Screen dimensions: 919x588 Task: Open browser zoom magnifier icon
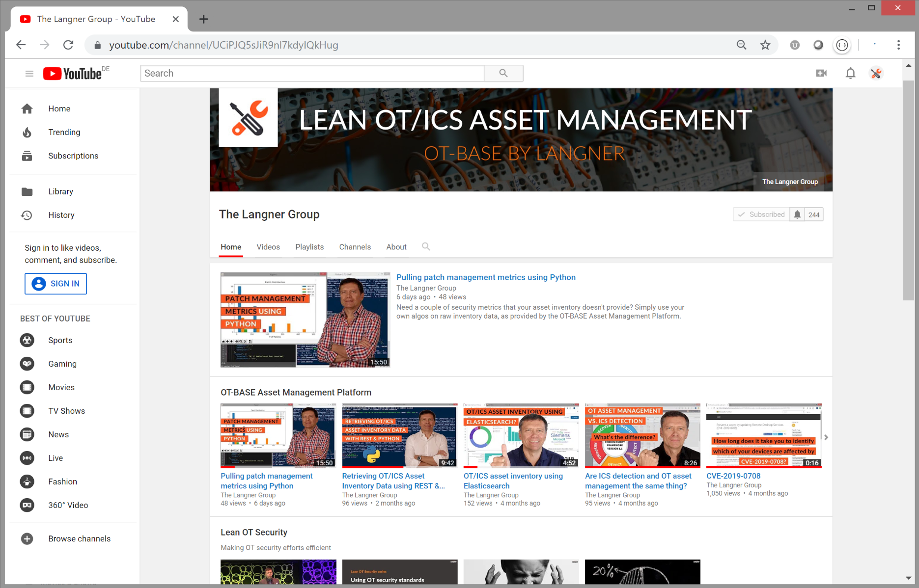coord(742,45)
